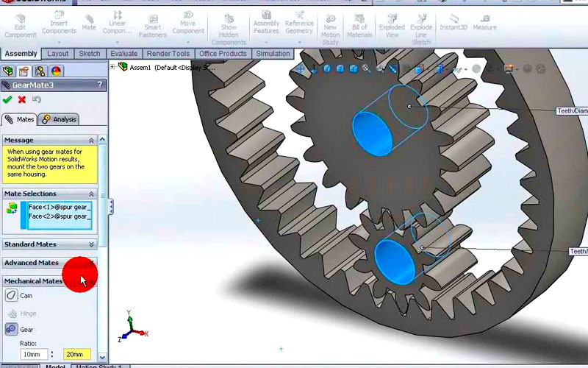This screenshot has height=368, width=588.
Task: Open the GearMate3 help question mark
Action: click(x=100, y=85)
